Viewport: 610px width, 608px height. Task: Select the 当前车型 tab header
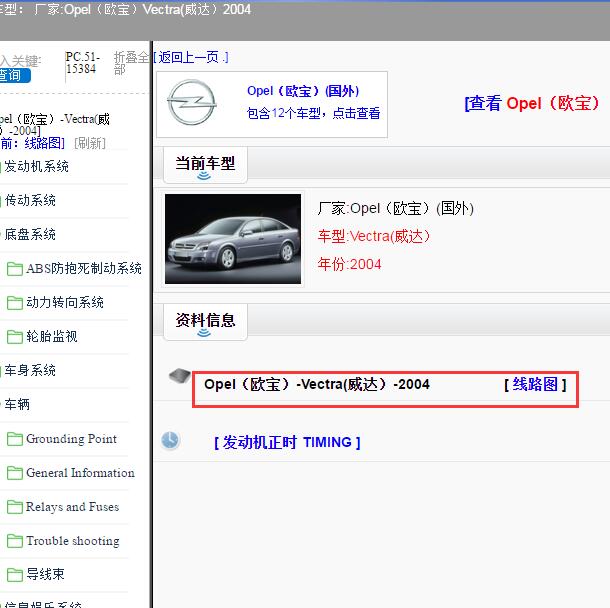pyautogui.click(x=205, y=164)
